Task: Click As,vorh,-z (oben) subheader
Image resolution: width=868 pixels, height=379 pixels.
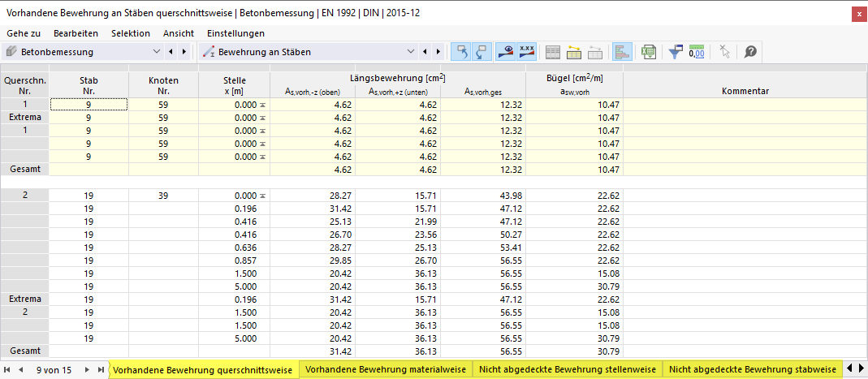Action: (313, 93)
